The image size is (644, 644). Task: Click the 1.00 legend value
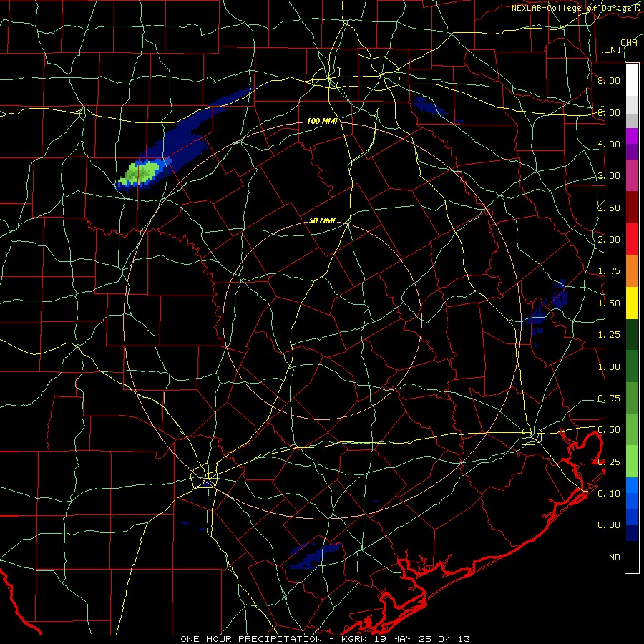[x=609, y=367]
